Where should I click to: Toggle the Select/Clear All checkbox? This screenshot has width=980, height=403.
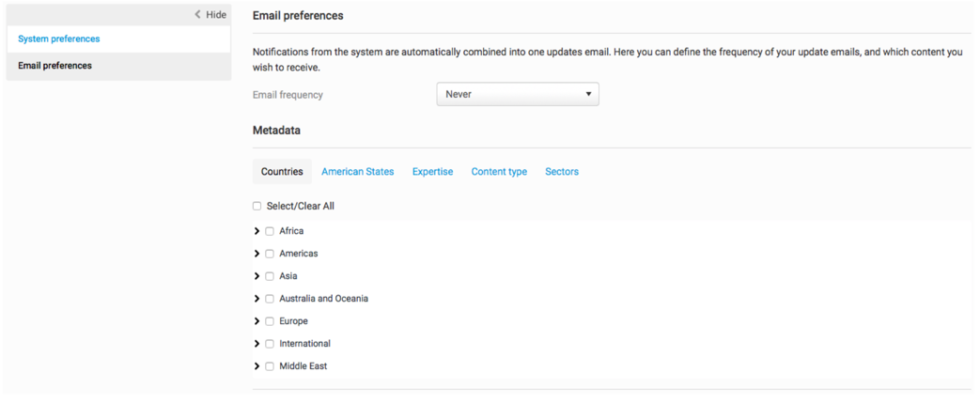tap(257, 206)
